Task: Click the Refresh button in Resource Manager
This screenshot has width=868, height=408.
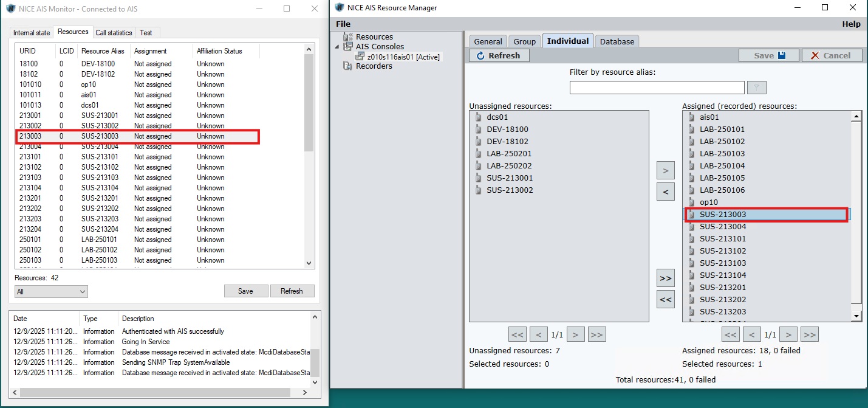Action: (499, 55)
